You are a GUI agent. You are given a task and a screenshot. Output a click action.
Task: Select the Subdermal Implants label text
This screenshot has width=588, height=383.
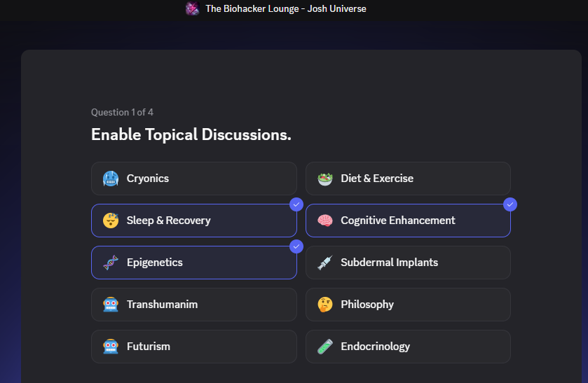(389, 263)
